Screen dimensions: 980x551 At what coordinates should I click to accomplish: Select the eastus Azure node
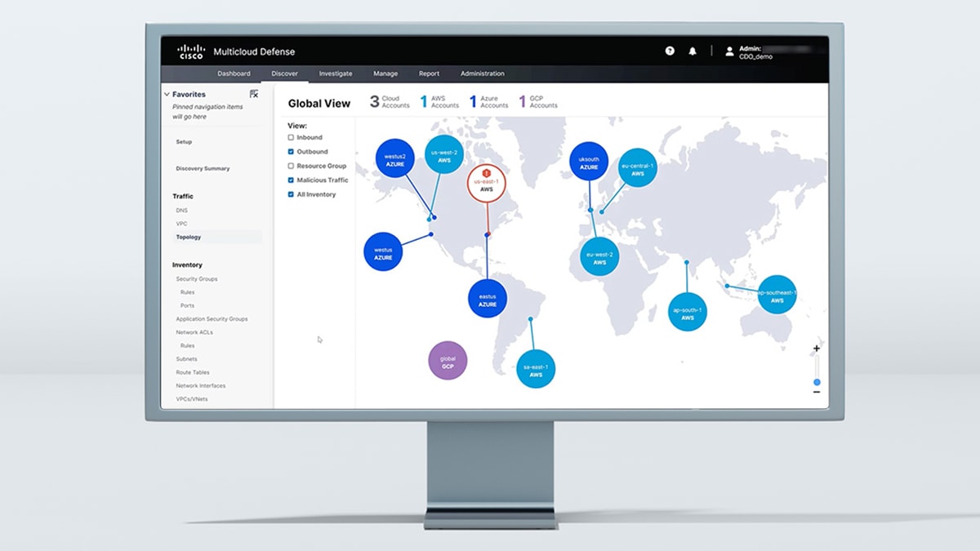click(488, 300)
